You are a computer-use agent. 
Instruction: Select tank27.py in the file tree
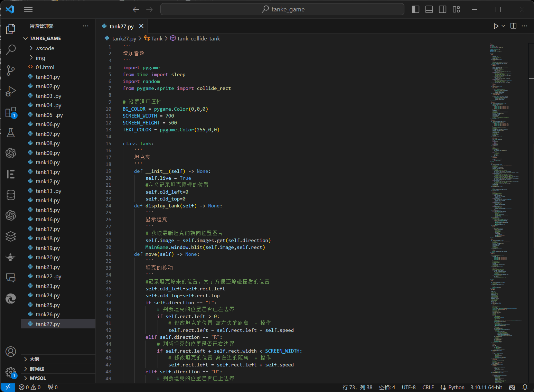(x=58, y=324)
